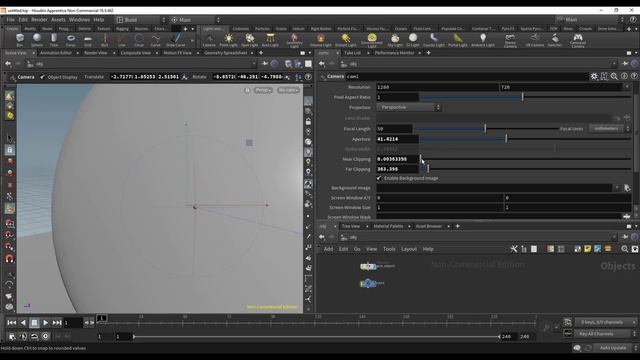The height and width of the screenshot is (360, 640).
Task: Add a sticky note in network editor
Action: [587, 249]
